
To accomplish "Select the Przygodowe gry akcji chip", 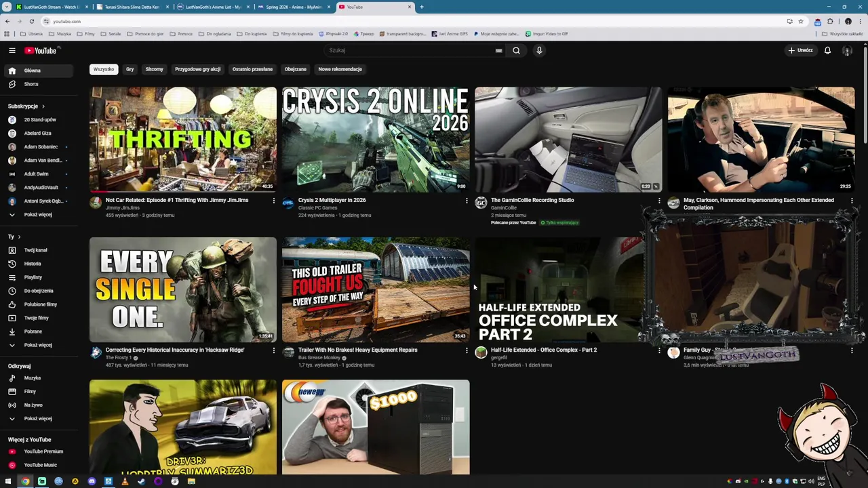I will coord(197,69).
